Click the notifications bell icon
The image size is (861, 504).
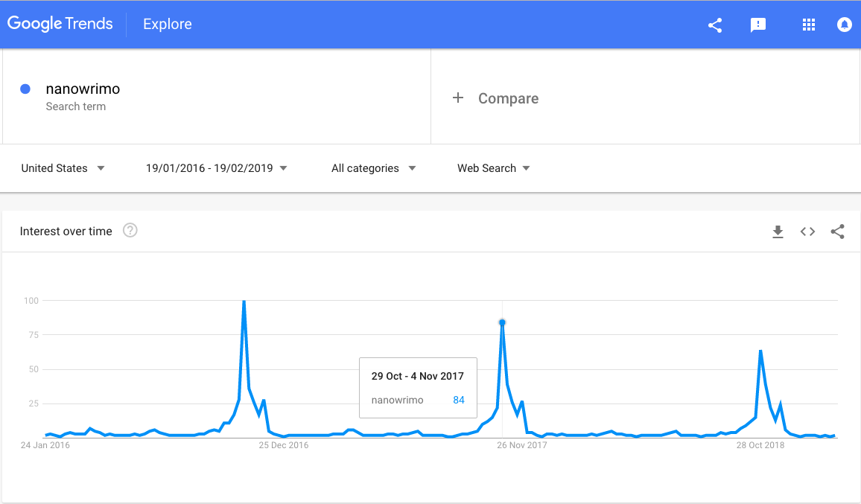[x=844, y=25]
